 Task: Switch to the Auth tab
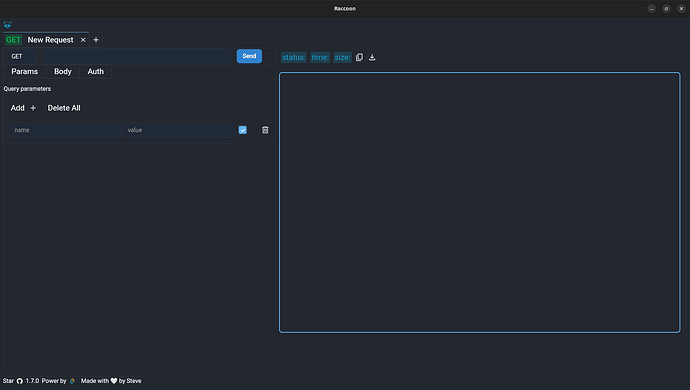[95, 71]
